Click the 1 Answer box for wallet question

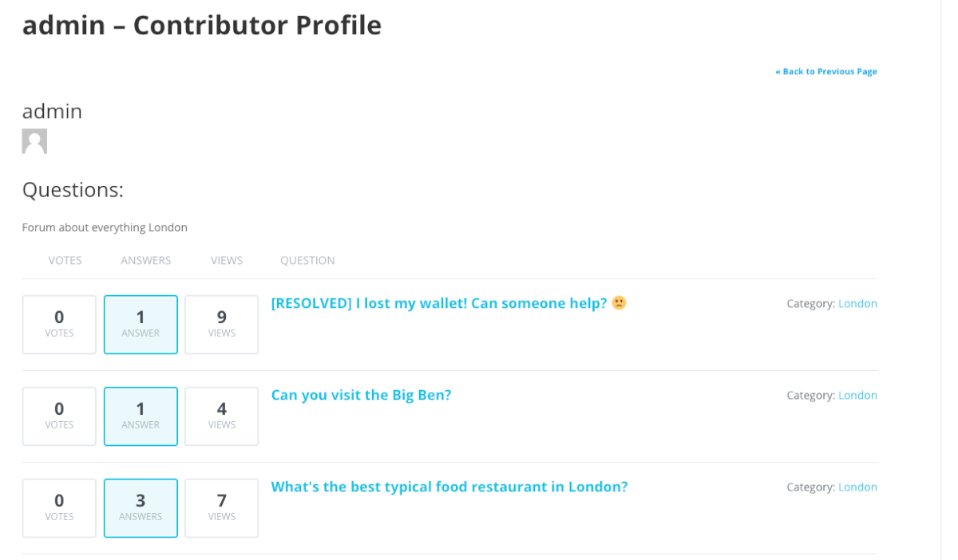coord(141,325)
